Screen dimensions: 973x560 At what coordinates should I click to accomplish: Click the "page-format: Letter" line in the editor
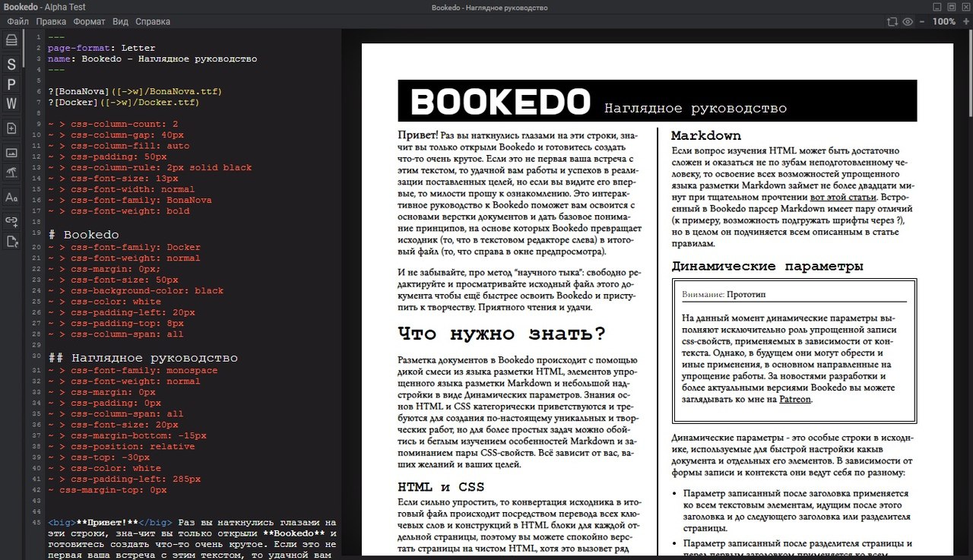(101, 48)
